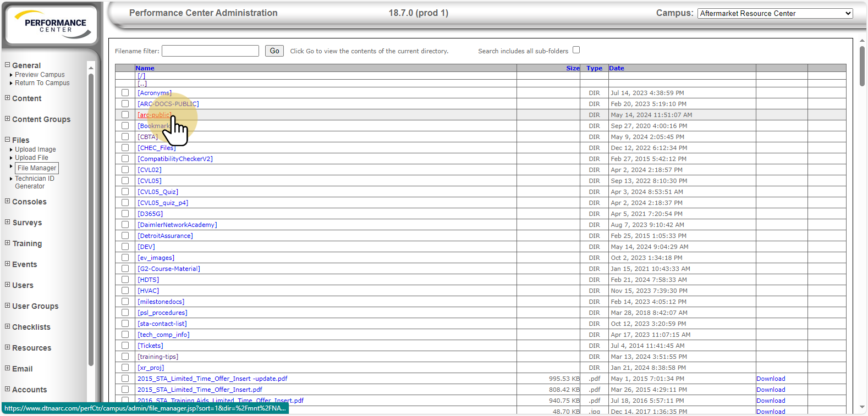The width and height of the screenshot is (868, 416).
Task: Go to root directory [/]
Action: (x=141, y=76)
